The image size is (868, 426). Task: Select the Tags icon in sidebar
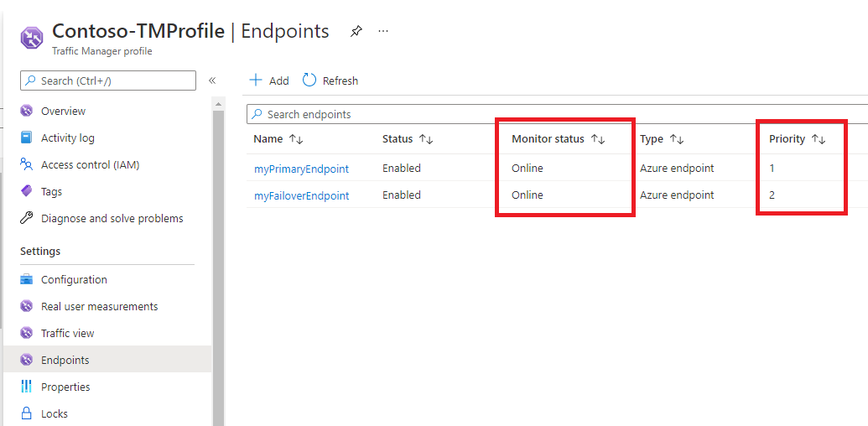pyautogui.click(x=27, y=191)
